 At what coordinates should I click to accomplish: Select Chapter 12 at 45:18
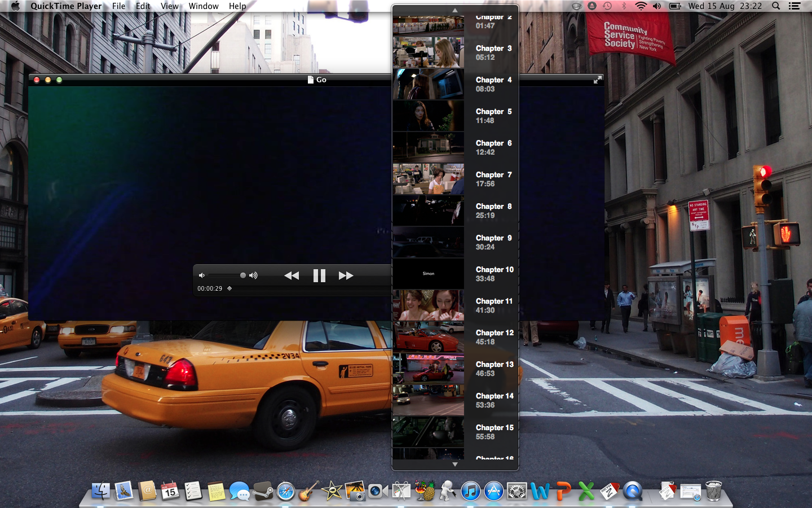455,337
